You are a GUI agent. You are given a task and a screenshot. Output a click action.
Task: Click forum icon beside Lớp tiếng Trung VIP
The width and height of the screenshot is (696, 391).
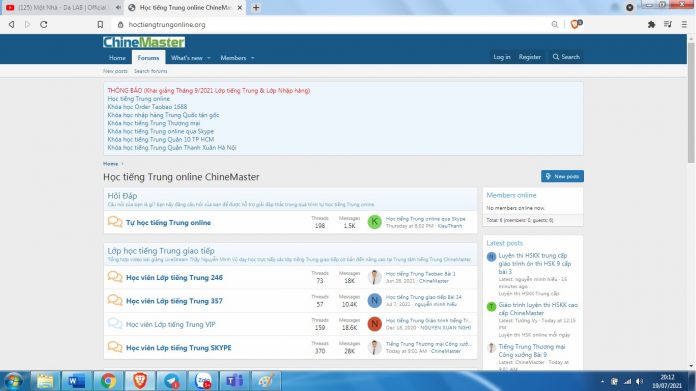pyautogui.click(x=115, y=324)
